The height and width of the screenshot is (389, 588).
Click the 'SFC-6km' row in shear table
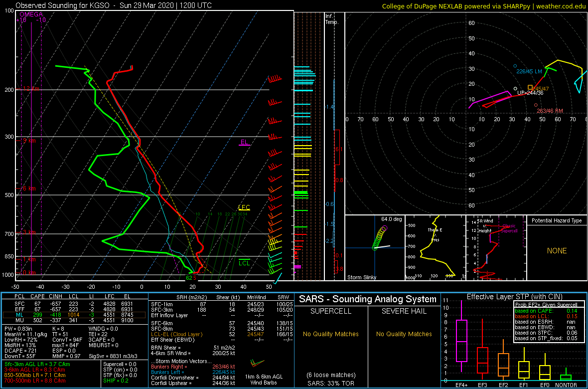(221, 323)
